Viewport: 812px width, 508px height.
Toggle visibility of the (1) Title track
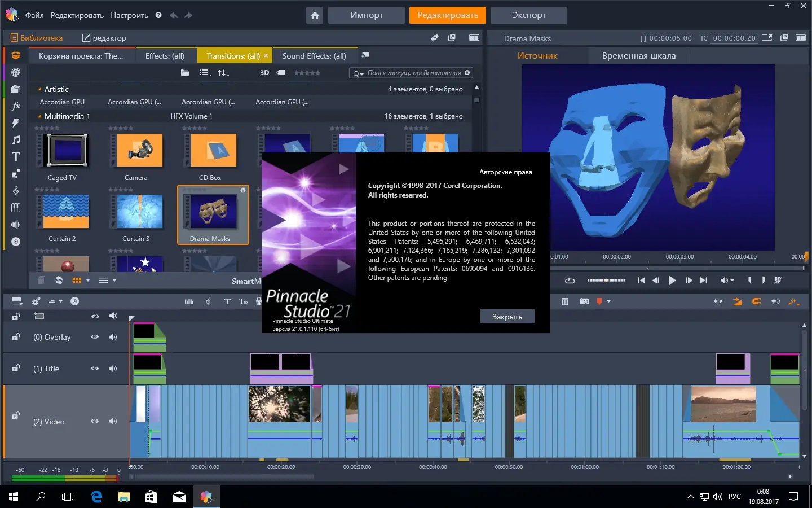(95, 369)
